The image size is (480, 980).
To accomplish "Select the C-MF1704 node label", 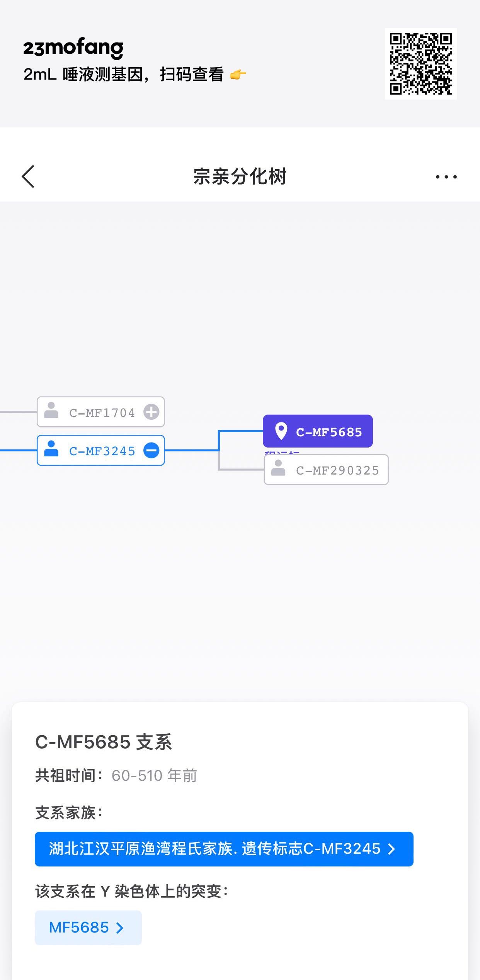I will 102,413.
